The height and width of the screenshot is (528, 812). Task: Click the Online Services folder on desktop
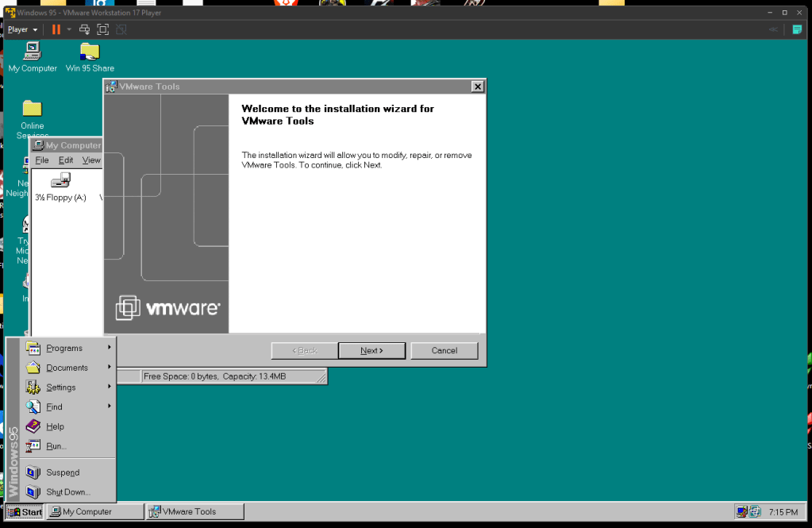click(32, 110)
